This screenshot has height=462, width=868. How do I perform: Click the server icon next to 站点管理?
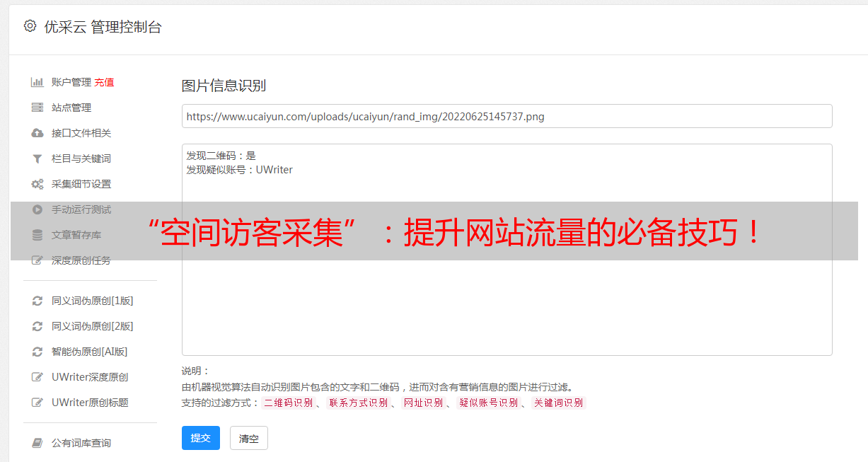click(37, 108)
